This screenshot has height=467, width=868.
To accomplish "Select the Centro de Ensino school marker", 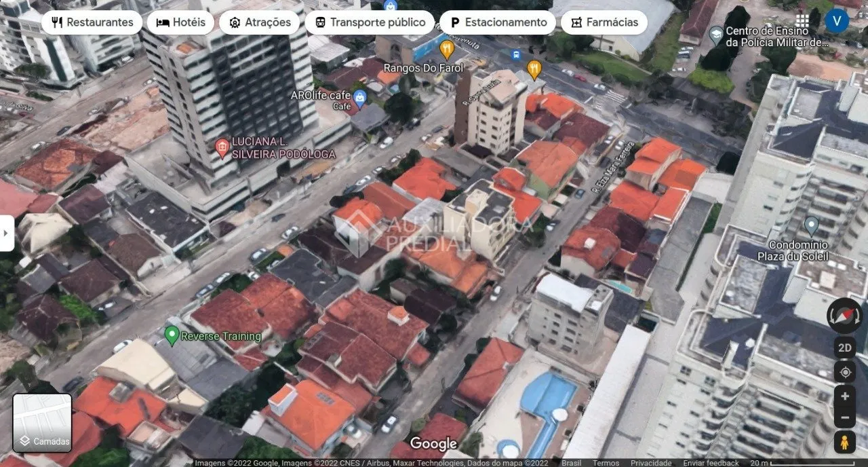I will point(715,34).
